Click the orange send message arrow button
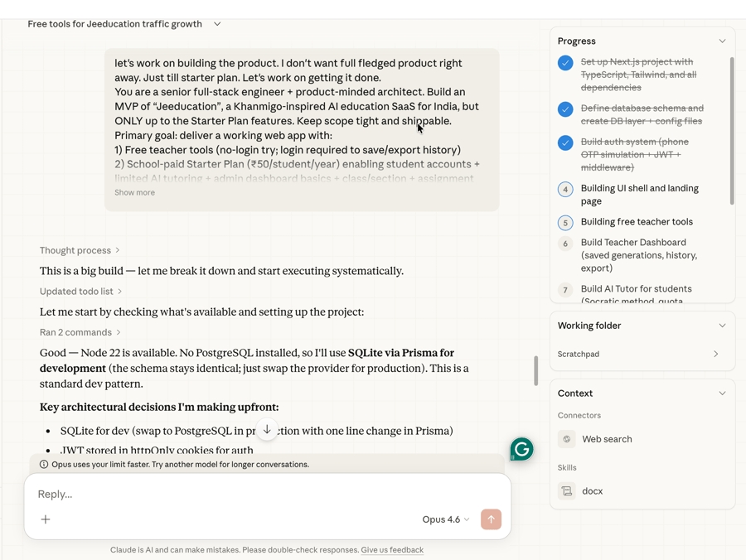 (x=491, y=519)
